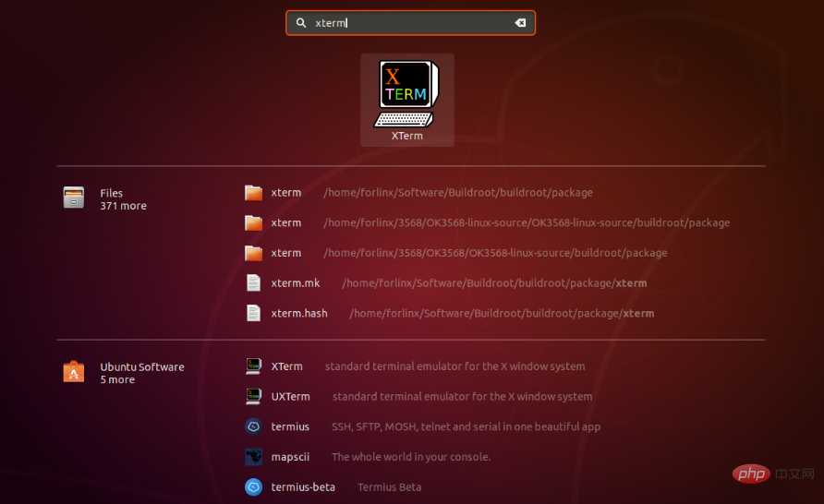Click the XTerm icon in software results
The width and height of the screenshot is (824, 504).
pos(253,366)
